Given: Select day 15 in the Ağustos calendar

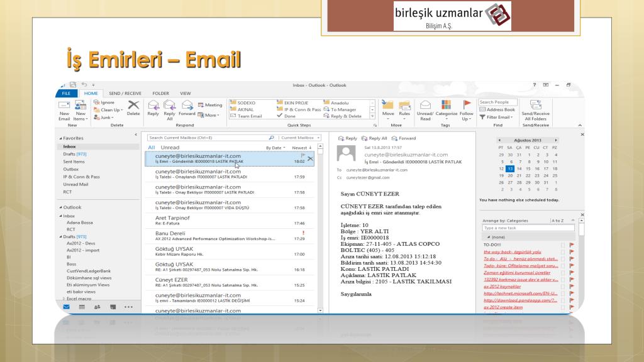Looking at the screenshot, I should point(528,168).
